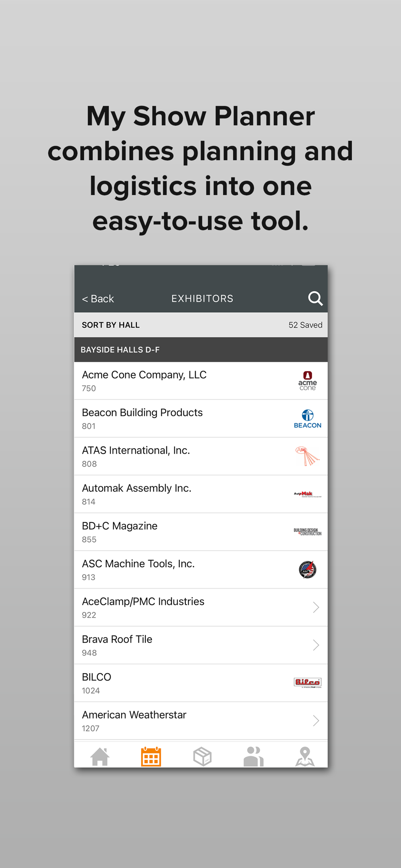Tap the ASC Machine Tools flag logo
The height and width of the screenshot is (868, 401).
pos(308,569)
